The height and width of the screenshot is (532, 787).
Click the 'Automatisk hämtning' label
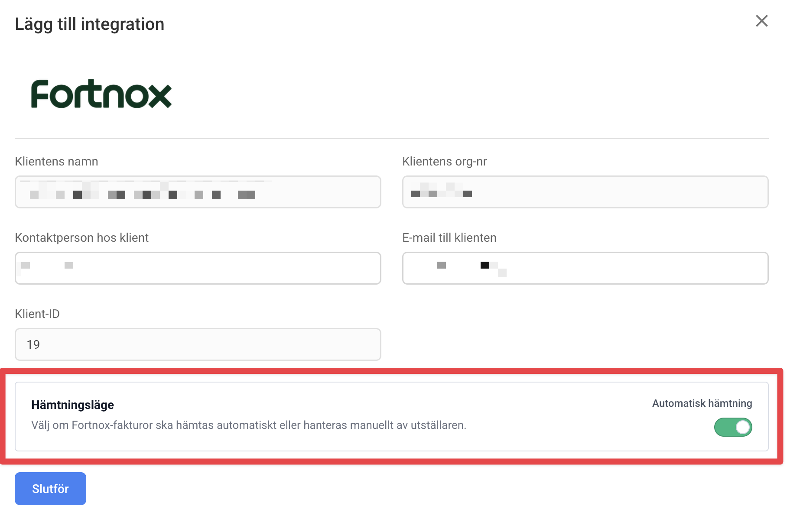702,403
